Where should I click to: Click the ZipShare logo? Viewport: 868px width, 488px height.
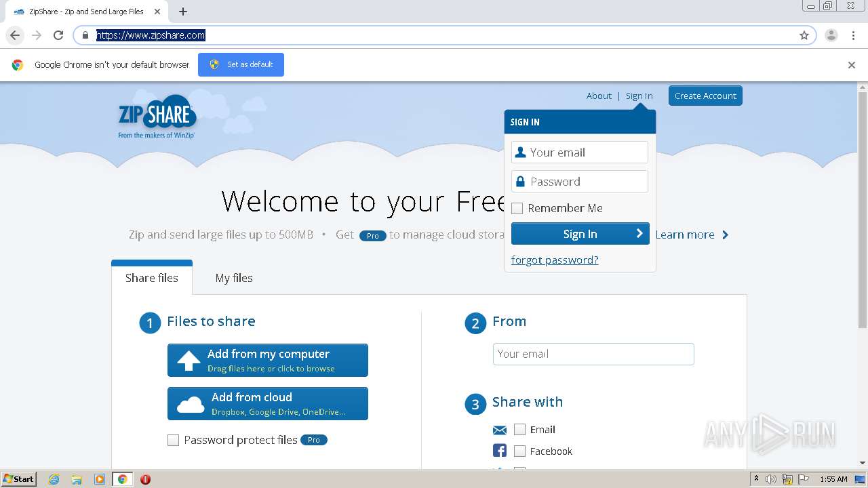pos(157,117)
